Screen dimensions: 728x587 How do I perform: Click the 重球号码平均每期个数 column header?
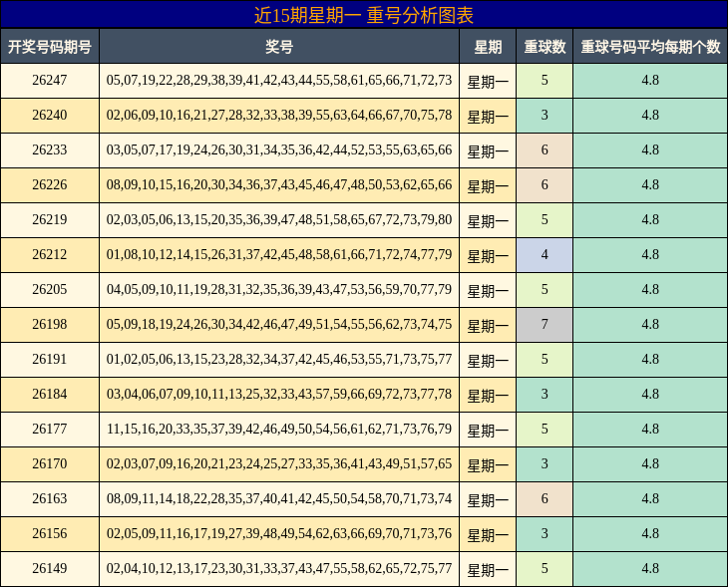pyautogui.click(x=650, y=47)
